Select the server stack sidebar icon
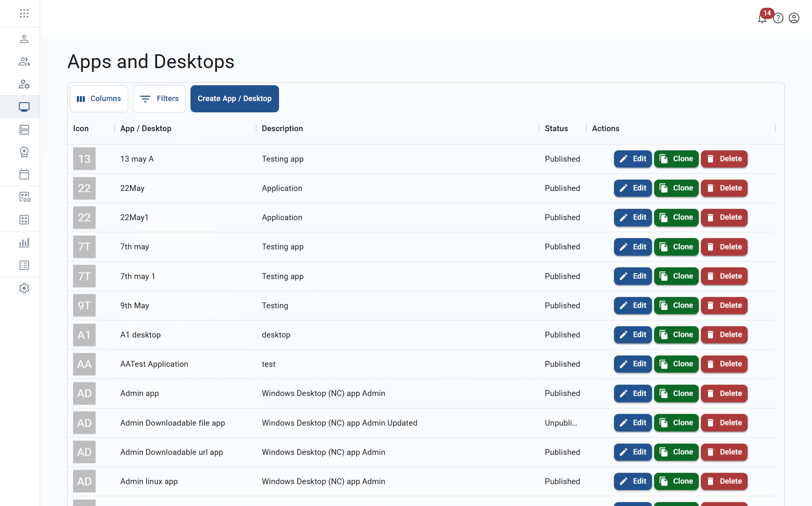Viewport: 812px width, 506px height. point(24,130)
